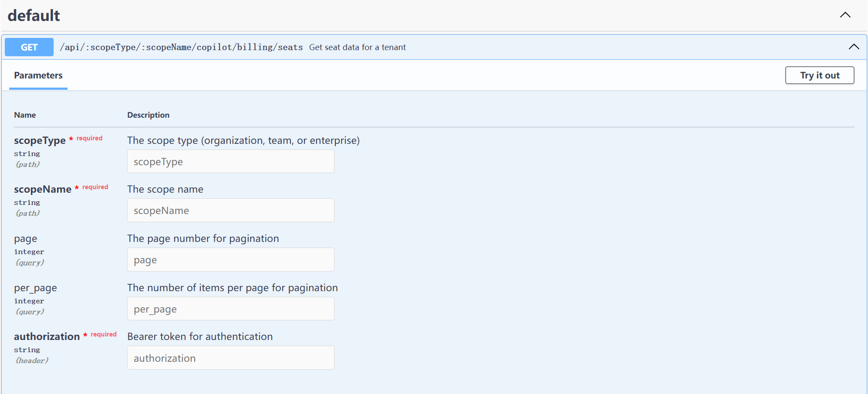The height and width of the screenshot is (394, 868).
Task: Collapse the GET seats endpoint chevron
Action: [854, 47]
